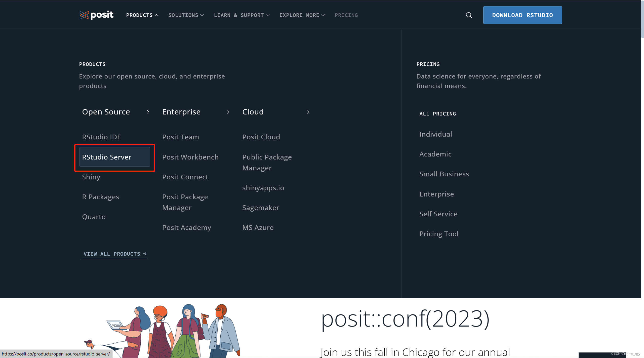The image size is (644, 358).
Task: Open Posit Cloud
Action: coord(261,137)
